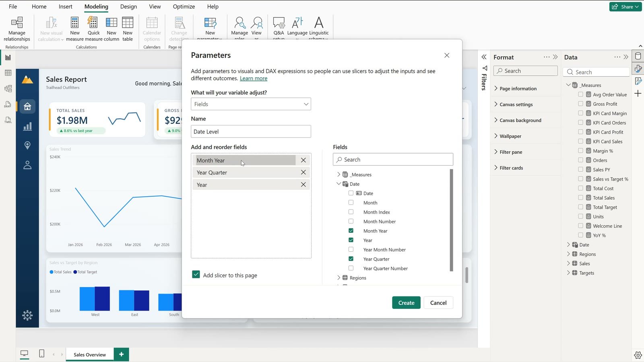The height and width of the screenshot is (362, 644).
Task: Switch to Model view in left sidebar
Action: tap(8, 88)
